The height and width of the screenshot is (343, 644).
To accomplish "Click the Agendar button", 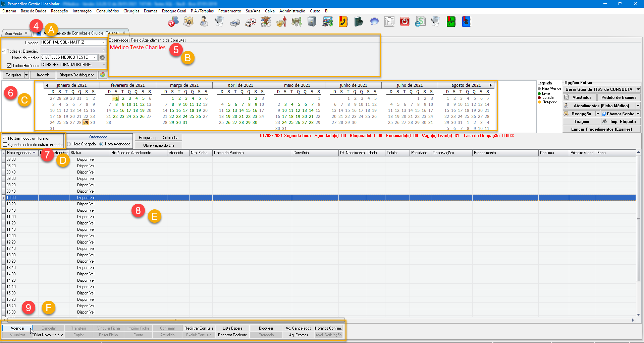I will pos(17,328).
